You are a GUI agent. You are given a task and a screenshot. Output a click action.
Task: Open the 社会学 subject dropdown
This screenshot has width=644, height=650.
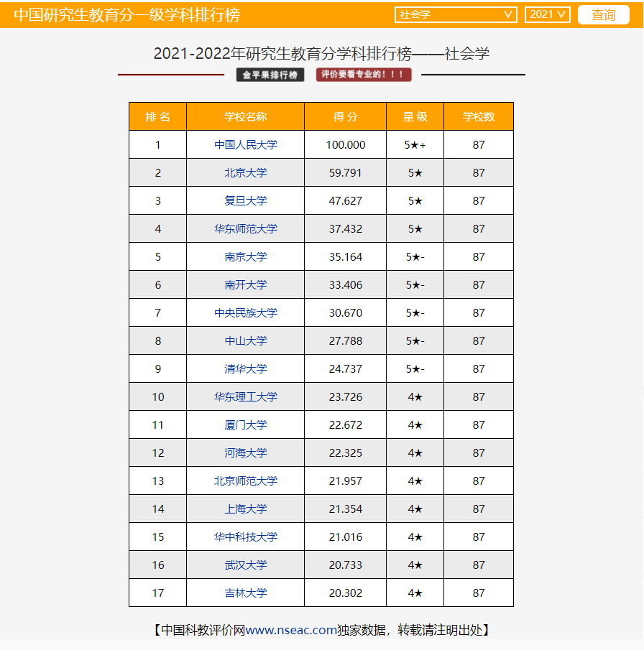[456, 14]
